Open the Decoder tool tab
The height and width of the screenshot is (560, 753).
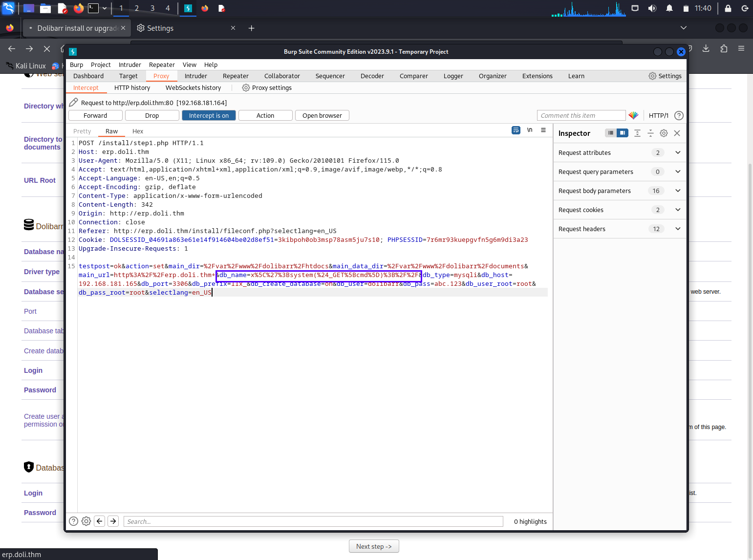(372, 76)
